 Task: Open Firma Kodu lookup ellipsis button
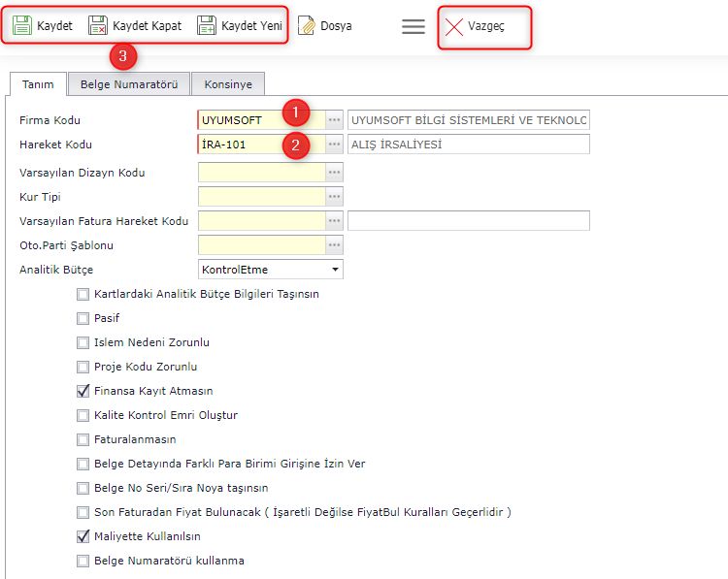(335, 119)
